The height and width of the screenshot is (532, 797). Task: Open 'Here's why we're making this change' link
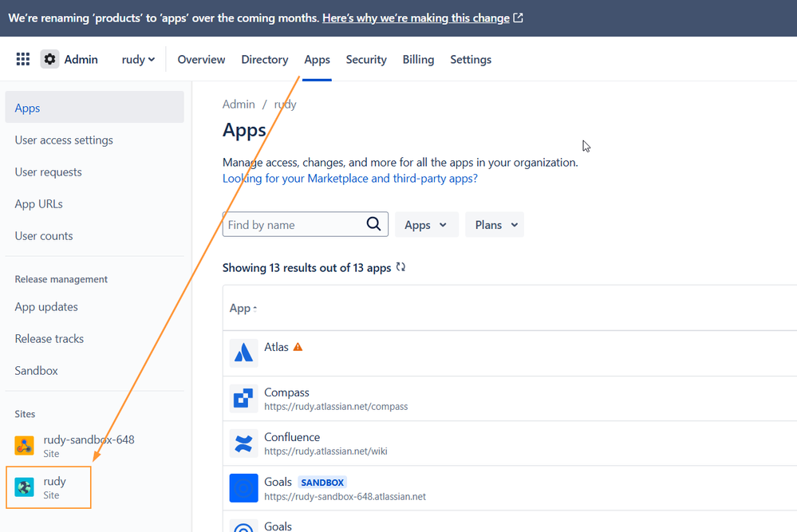tap(416, 18)
